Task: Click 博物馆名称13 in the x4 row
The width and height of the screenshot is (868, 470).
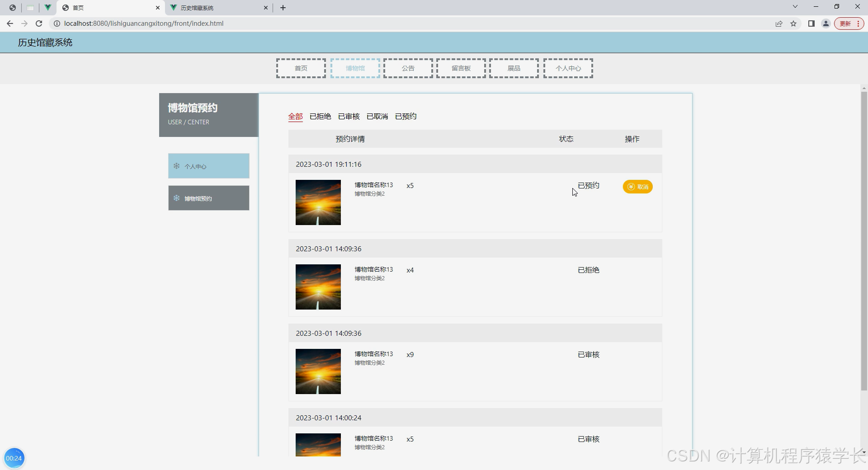Action: [x=374, y=269]
